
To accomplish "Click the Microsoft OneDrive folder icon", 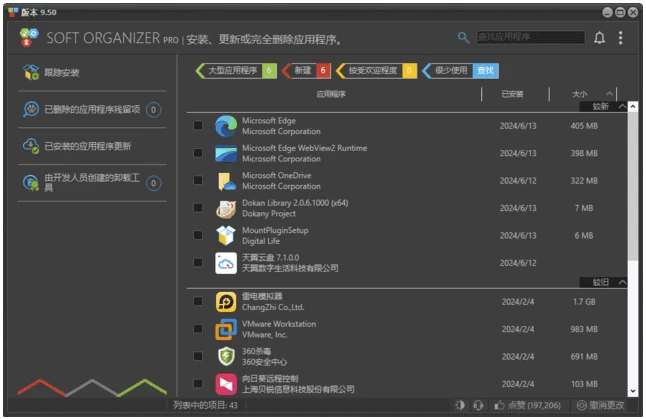I will (x=226, y=181).
